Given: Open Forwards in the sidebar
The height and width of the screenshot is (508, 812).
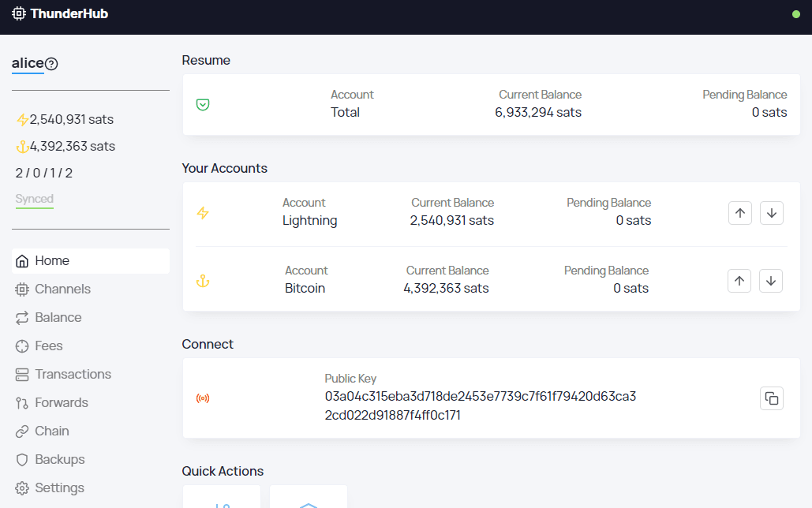Looking at the screenshot, I should point(61,403).
